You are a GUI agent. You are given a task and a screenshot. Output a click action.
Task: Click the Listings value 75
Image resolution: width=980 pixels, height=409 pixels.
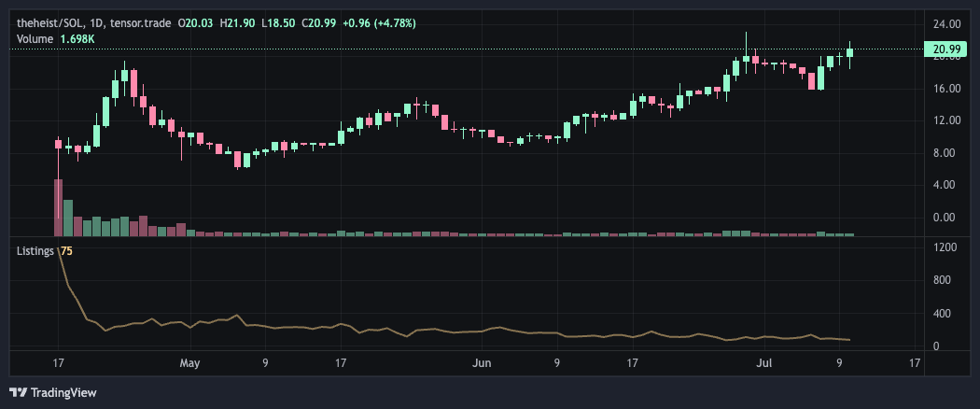(66, 251)
